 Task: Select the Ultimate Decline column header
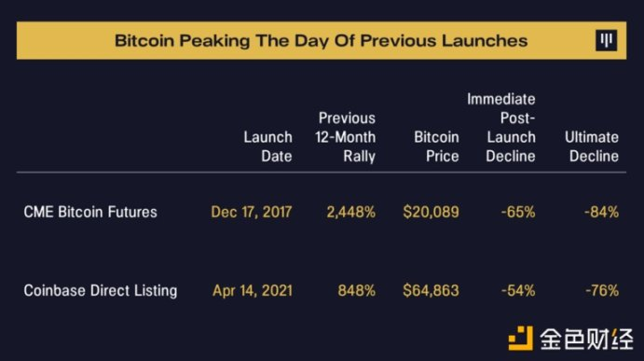coord(592,146)
